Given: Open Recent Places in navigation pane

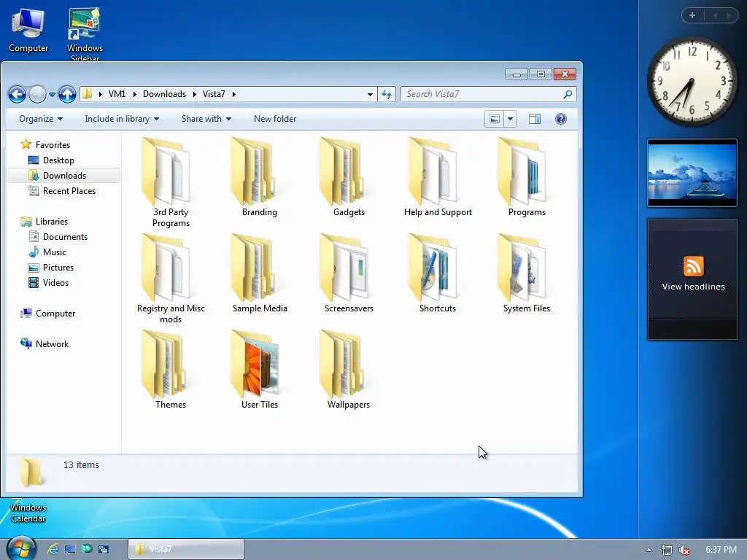Looking at the screenshot, I should click(x=62, y=191).
